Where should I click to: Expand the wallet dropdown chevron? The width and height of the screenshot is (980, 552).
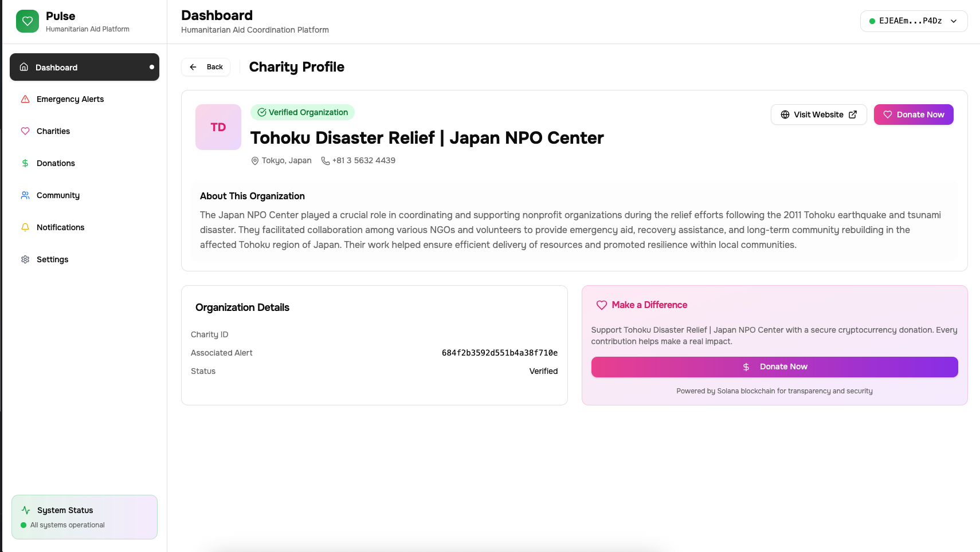tap(954, 21)
